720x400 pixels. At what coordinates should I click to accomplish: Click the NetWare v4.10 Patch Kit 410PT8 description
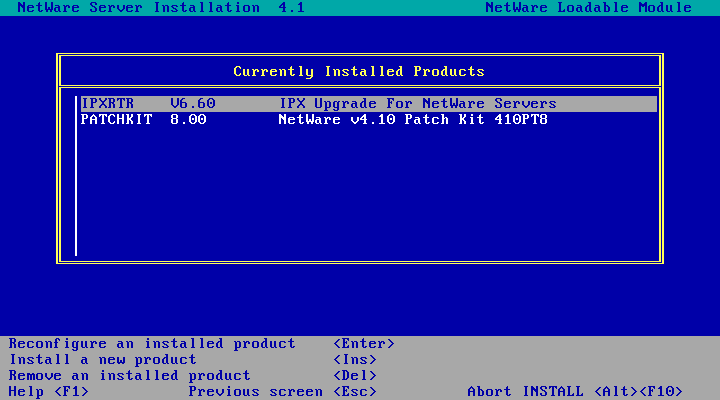(413, 120)
